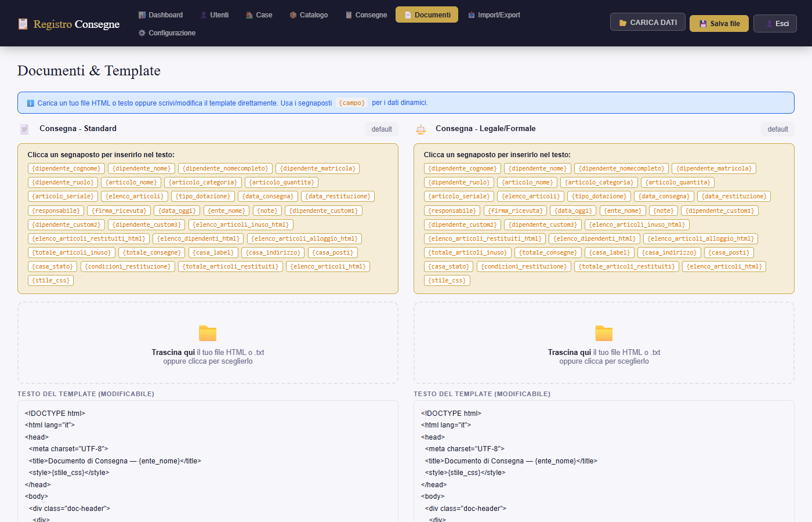
Task: Insert {ente_nome} placeholder in Legale/Formale template
Action: (623, 211)
